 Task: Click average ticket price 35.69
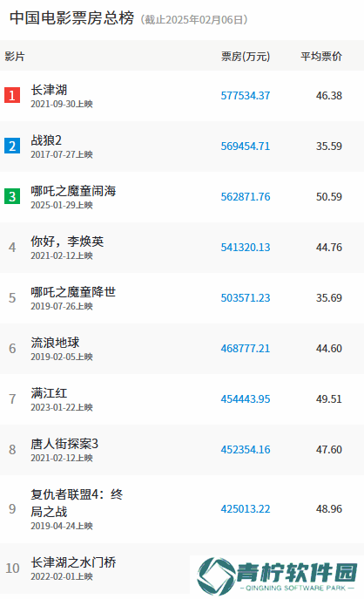pyautogui.click(x=329, y=297)
